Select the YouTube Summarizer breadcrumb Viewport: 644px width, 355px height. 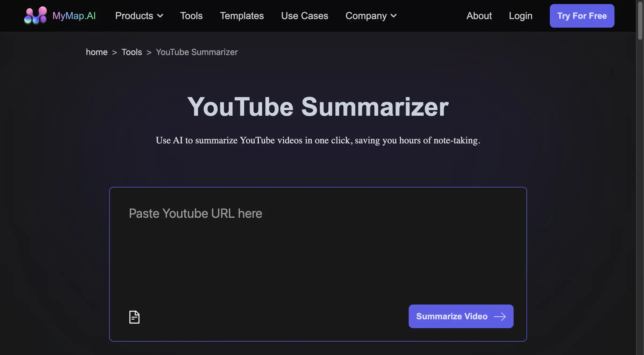(197, 52)
